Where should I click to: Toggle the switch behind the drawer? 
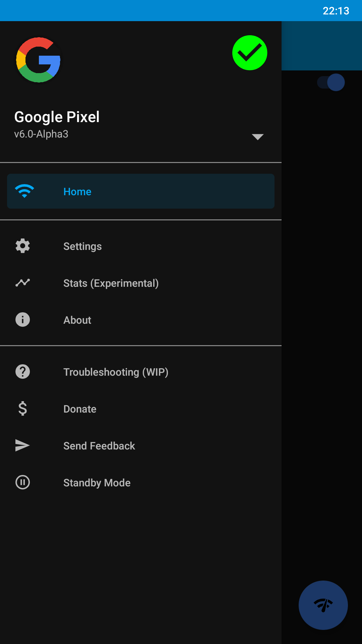331,83
